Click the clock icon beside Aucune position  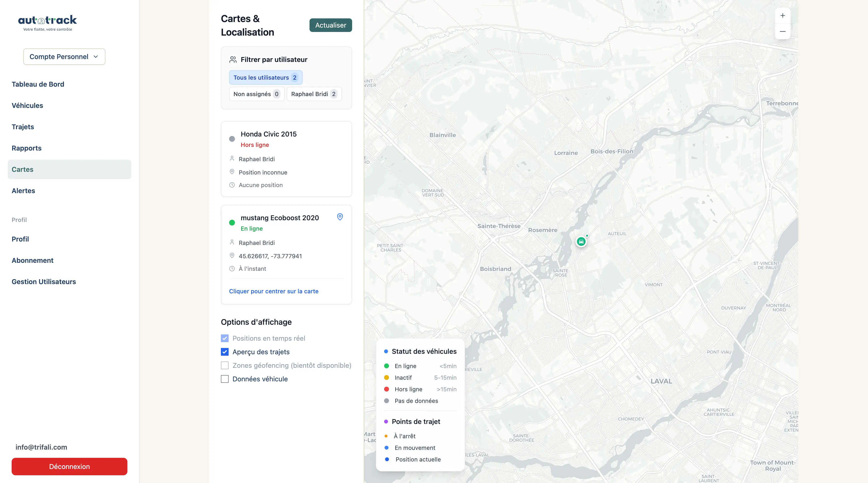click(x=232, y=185)
